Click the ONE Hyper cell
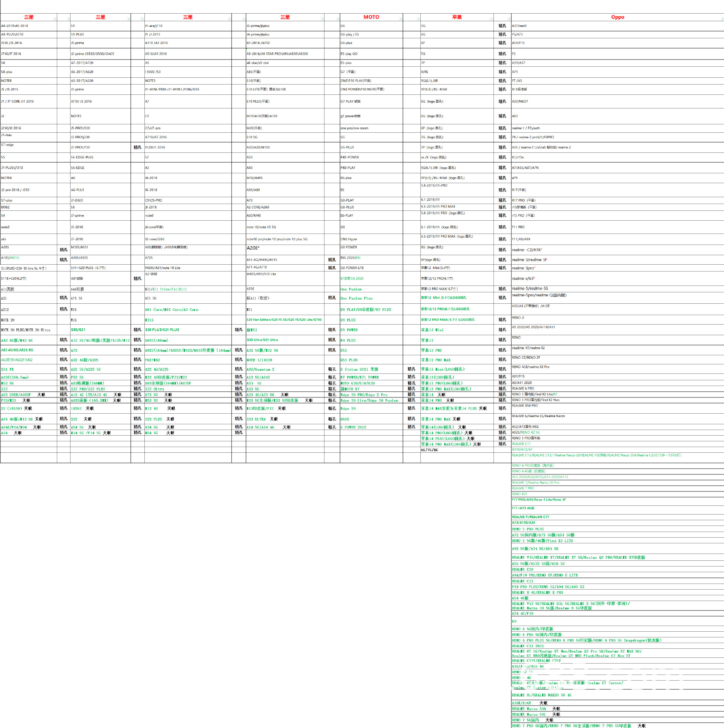This screenshot has height=728, width=724. tap(371, 239)
